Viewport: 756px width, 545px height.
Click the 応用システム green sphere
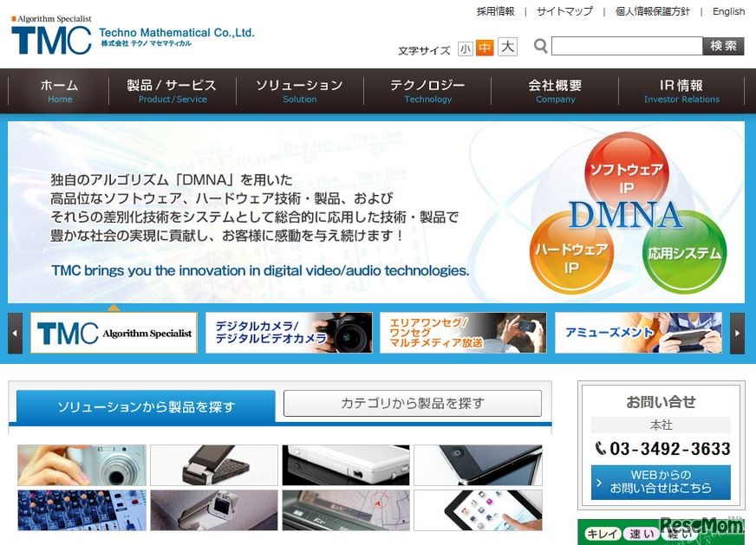[685, 251]
